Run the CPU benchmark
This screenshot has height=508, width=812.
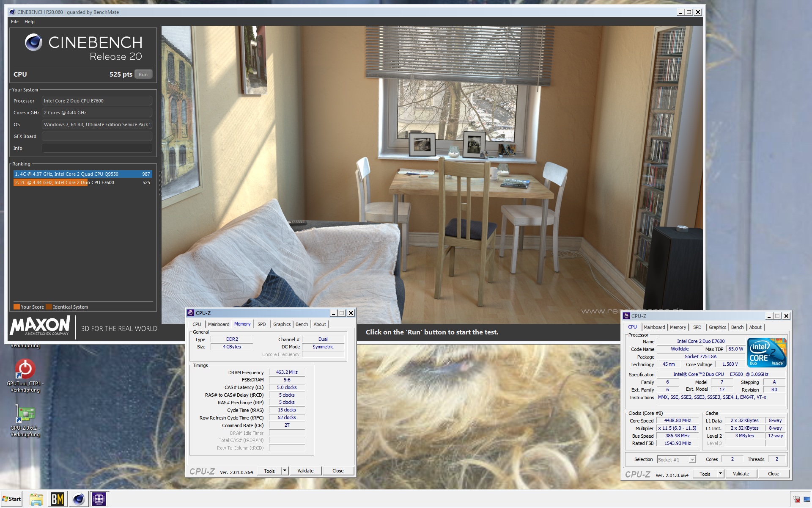click(143, 75)
